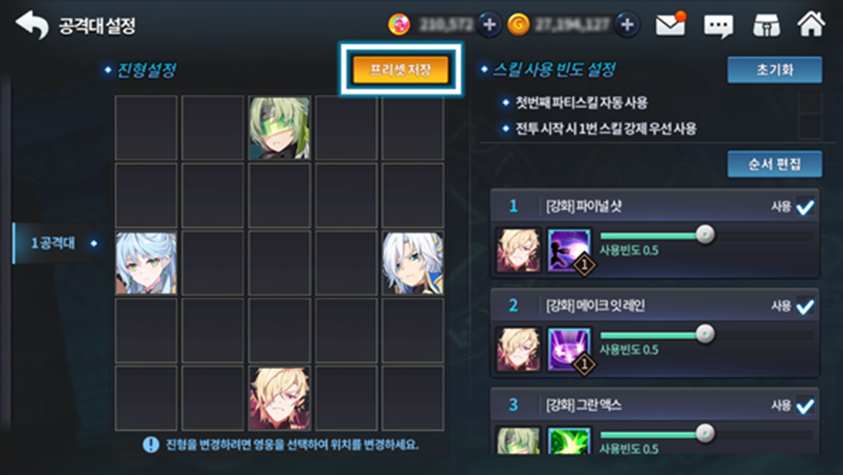Open the chat speech bubble icon
Viewport: 843px width, 475px height.
point(718,26)
